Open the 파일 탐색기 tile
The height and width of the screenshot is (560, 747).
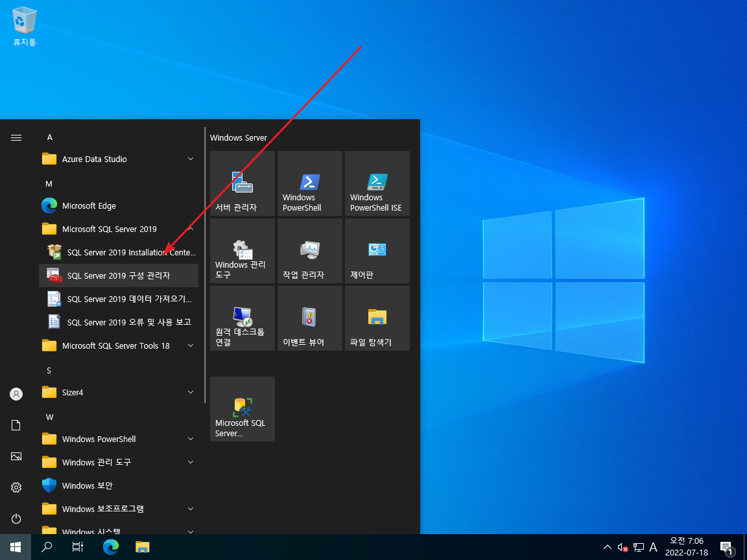377,318
